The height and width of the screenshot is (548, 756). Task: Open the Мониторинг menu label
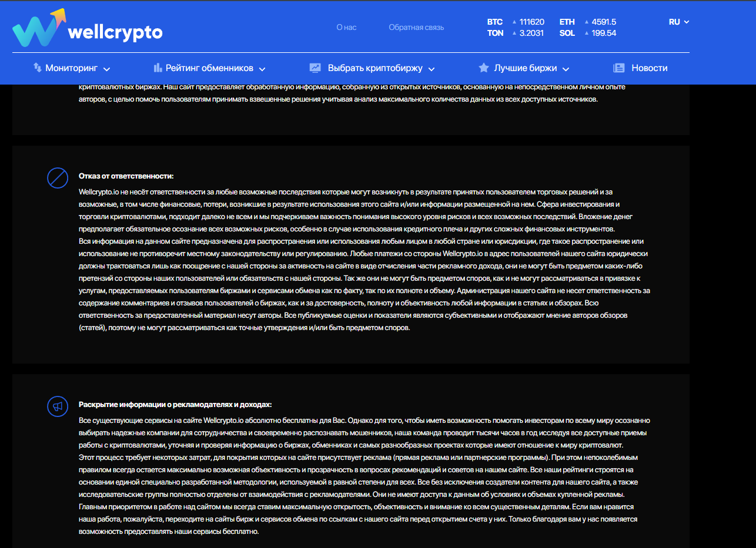click(72, 68)
